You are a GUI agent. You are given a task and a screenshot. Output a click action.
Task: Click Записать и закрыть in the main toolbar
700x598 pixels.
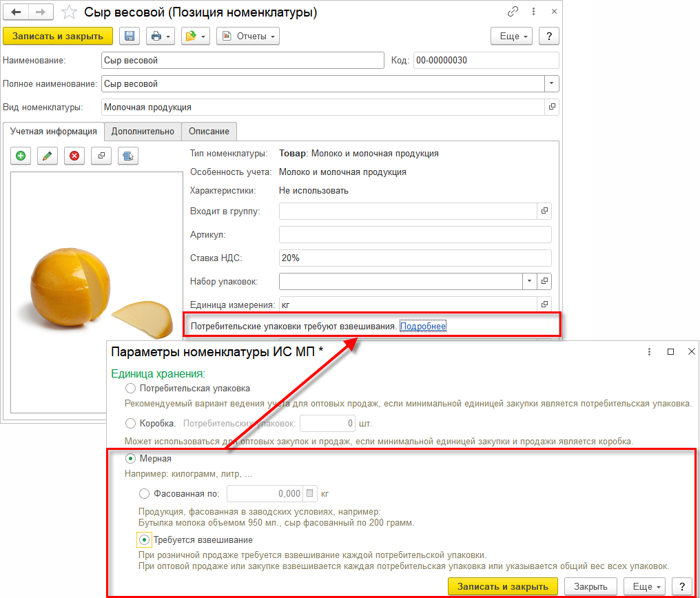pos(58,36)
